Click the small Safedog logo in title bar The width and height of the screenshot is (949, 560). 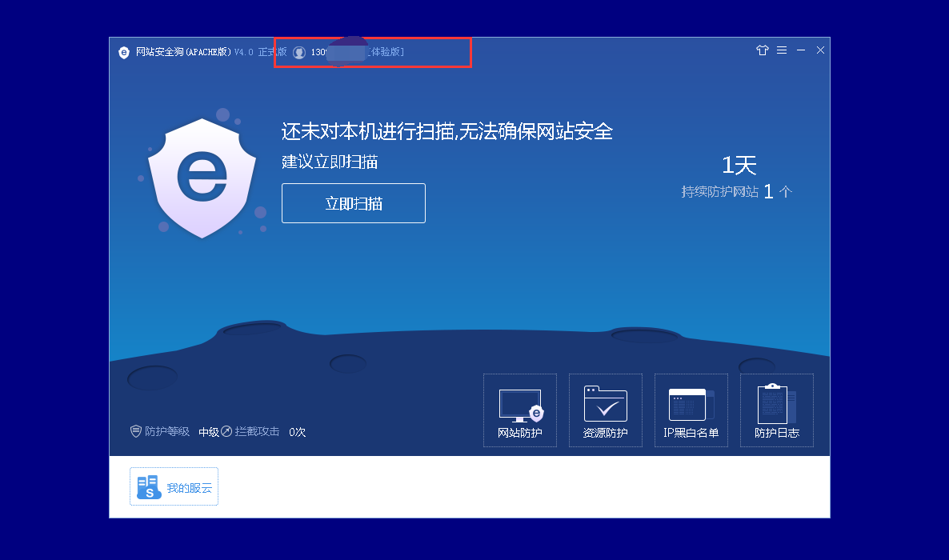click(x=124, y=53)
